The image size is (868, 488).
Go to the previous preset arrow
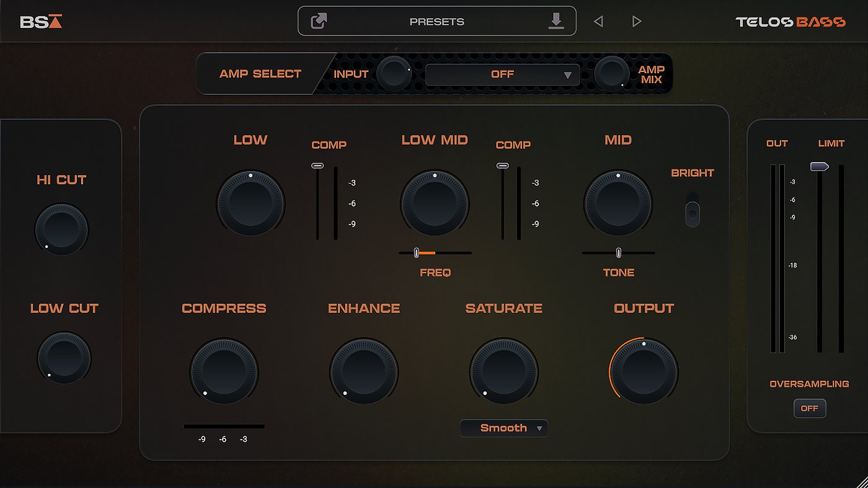598,22
